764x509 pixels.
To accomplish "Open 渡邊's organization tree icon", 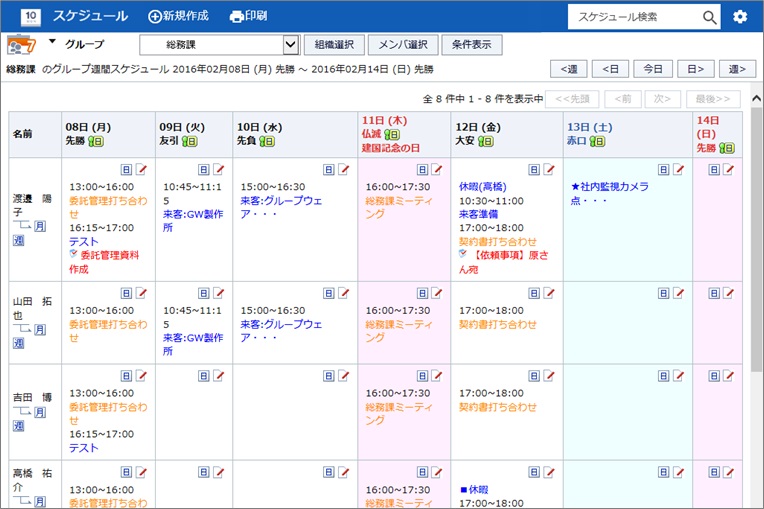I will click(x=22, y=225).
